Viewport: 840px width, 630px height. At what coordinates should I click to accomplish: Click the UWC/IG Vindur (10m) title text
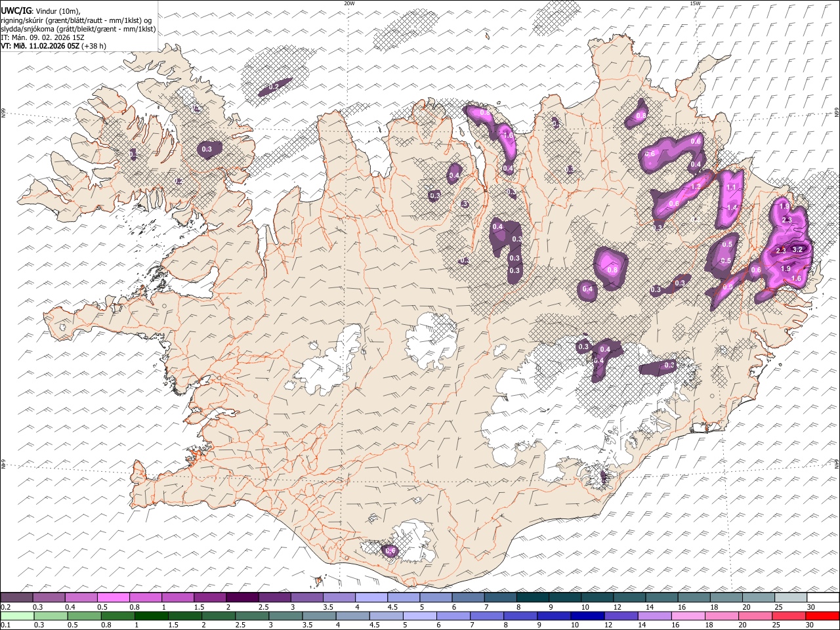click(x=41, y=10)
